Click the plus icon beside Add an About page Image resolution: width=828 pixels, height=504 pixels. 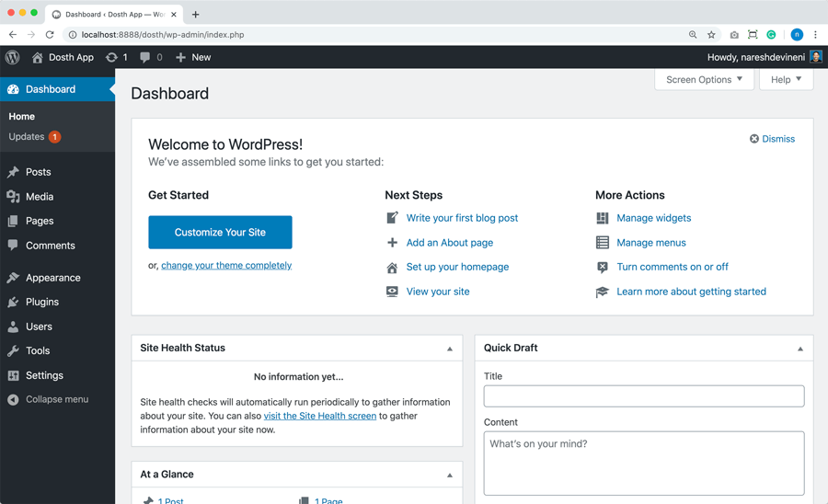392,243
